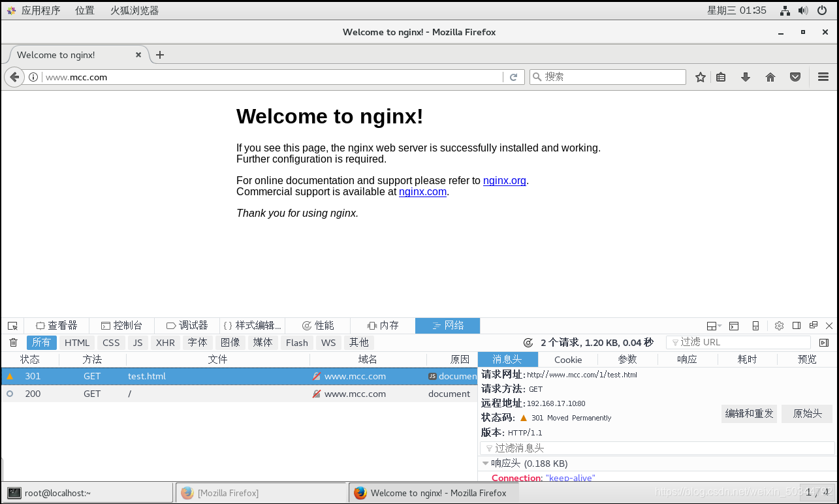The image size is (839, 504).
Task: Filter requests by Flash
Action: tap(296, 343)
